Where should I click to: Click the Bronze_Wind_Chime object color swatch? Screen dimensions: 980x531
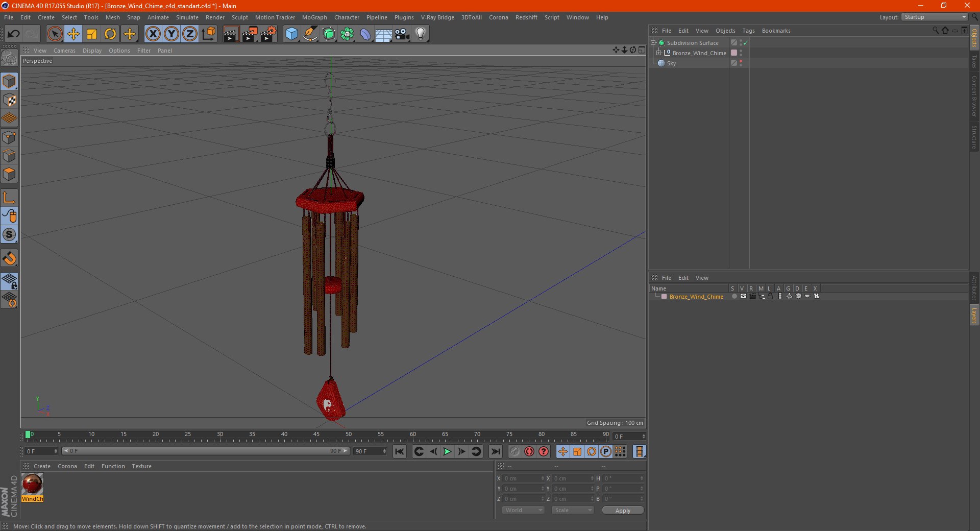pos(734,53)
